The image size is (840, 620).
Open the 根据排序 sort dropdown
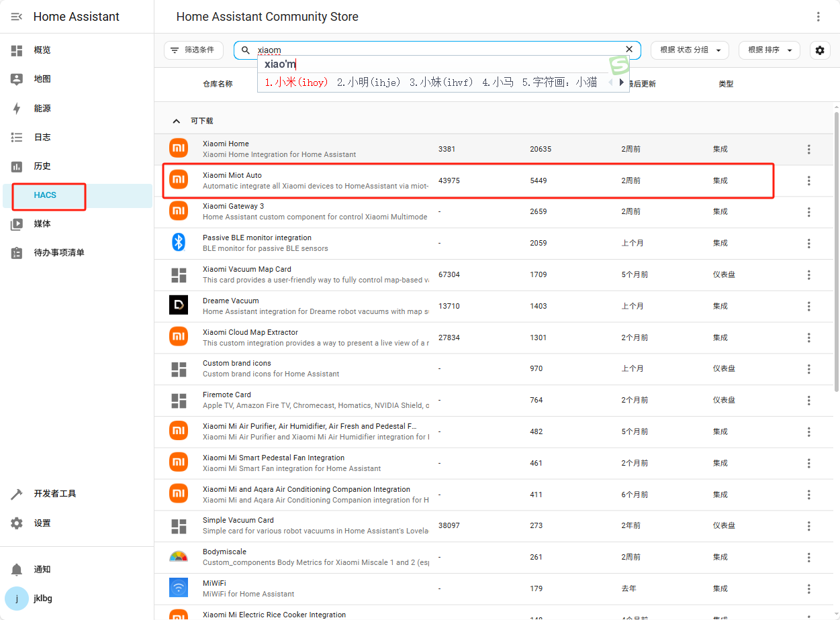click(x=769, y=50)
